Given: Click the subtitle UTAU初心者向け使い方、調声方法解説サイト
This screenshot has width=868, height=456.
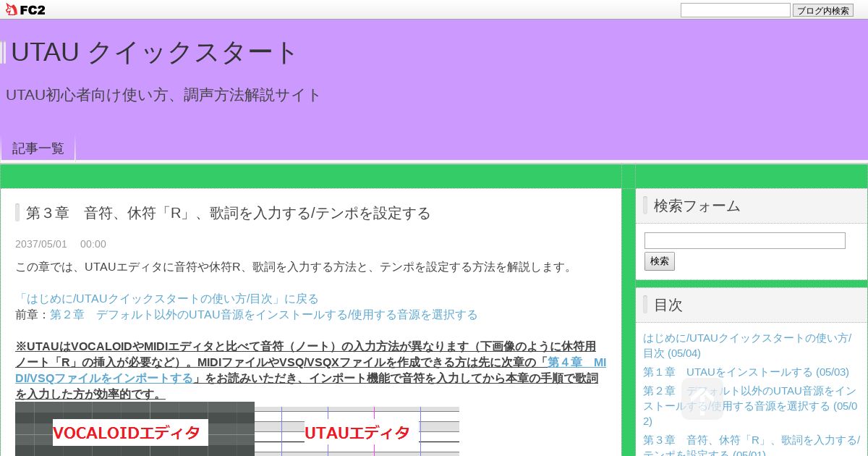Looking at the screenshot, I should click(163, 95).
